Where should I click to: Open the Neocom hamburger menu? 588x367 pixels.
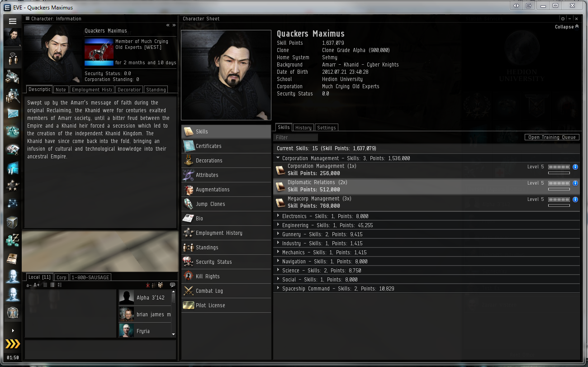[x=13, y=21]
